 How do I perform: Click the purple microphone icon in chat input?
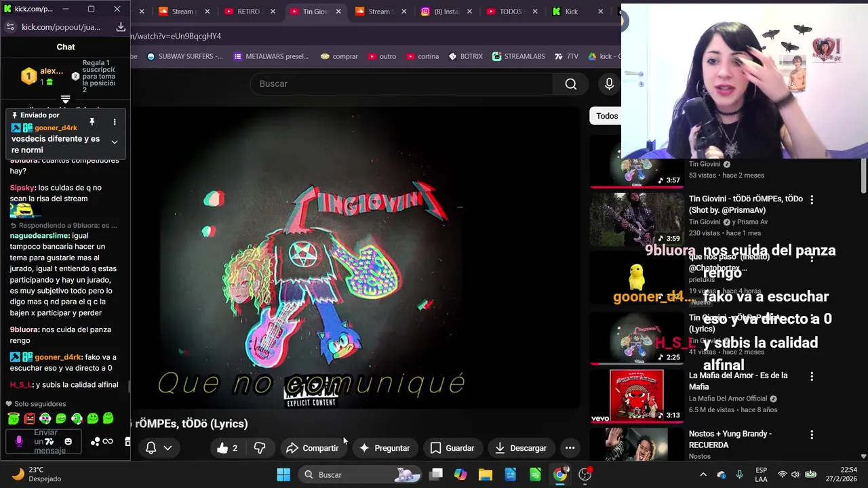pos(19,441)
